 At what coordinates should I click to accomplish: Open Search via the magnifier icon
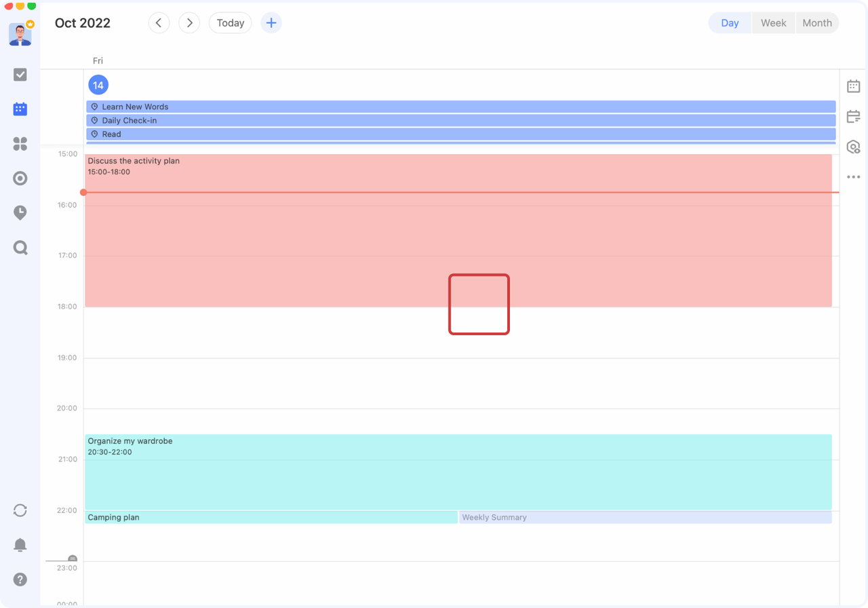pos(20,248)
